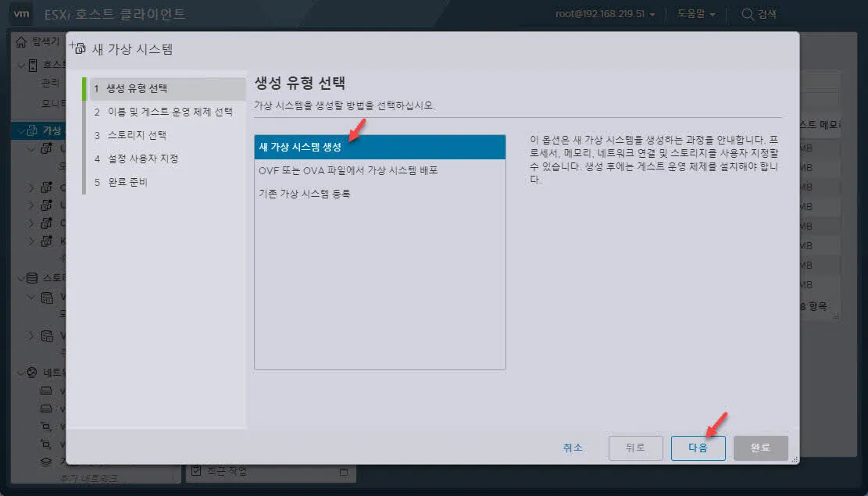Click the 스토리지 datastore icon in the sidebar
The width and height of the screenshot is (868, 496).
tap(34, 277)
